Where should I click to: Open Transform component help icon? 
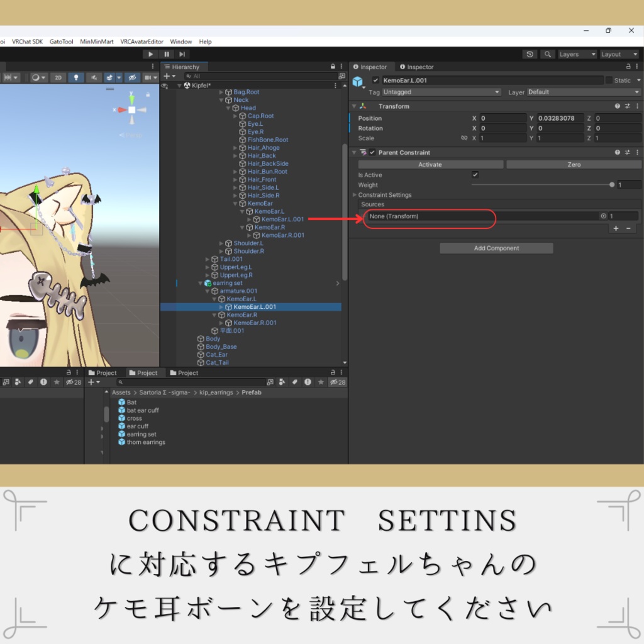point(617,106)
